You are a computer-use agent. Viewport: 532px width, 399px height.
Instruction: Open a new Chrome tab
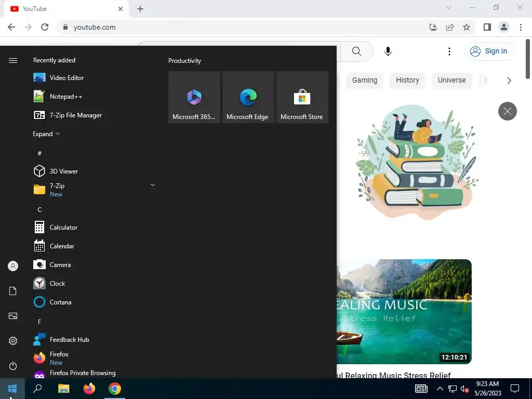coord(140,9)
